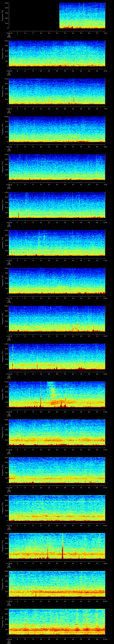Click the 6:04:00 start time label

[x=9, y=33]
